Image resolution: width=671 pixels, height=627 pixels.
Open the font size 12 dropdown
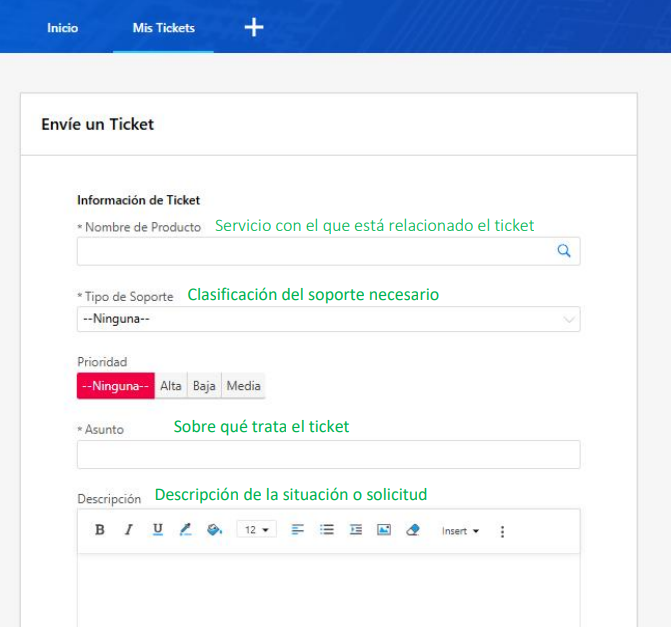257,530
